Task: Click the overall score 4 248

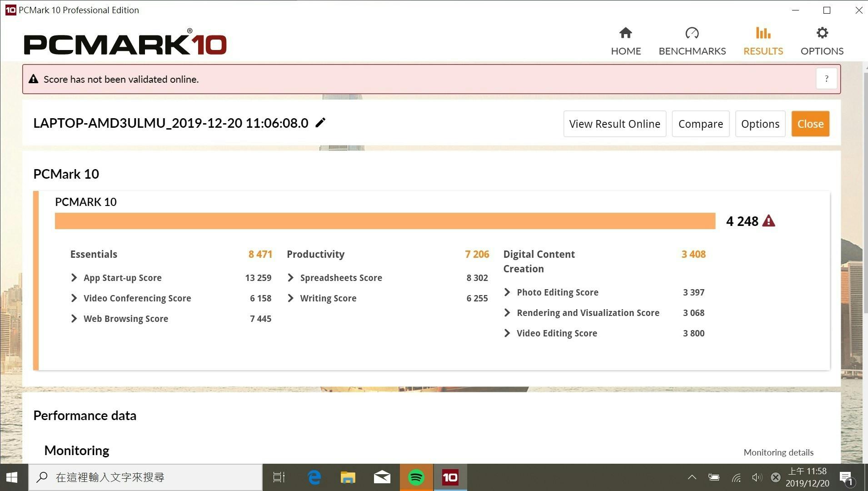Action: pos(742,221)
